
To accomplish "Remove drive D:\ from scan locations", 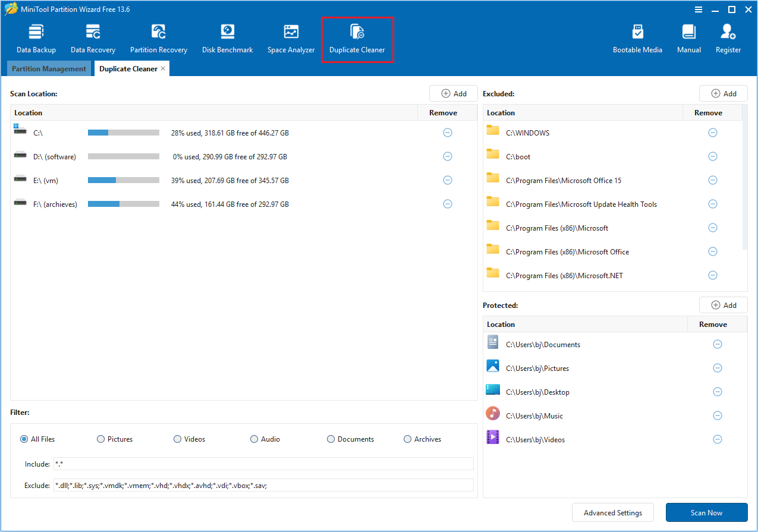I will click(x=448, y=156).
